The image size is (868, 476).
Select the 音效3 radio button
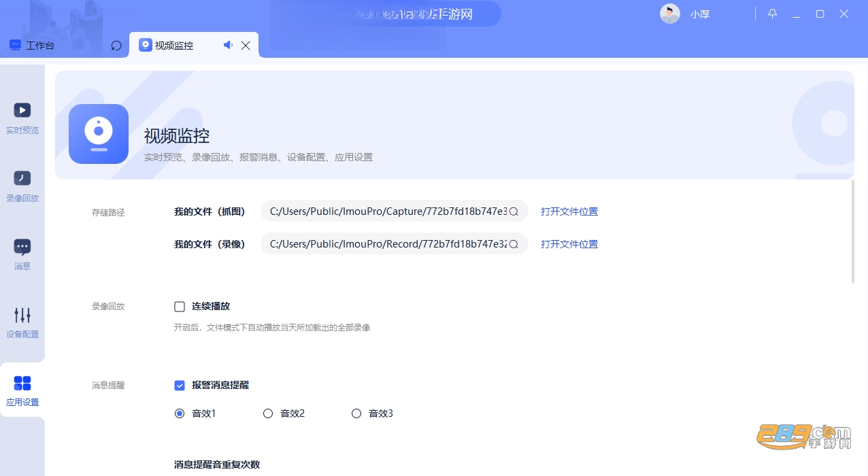[x=356, y=413]
